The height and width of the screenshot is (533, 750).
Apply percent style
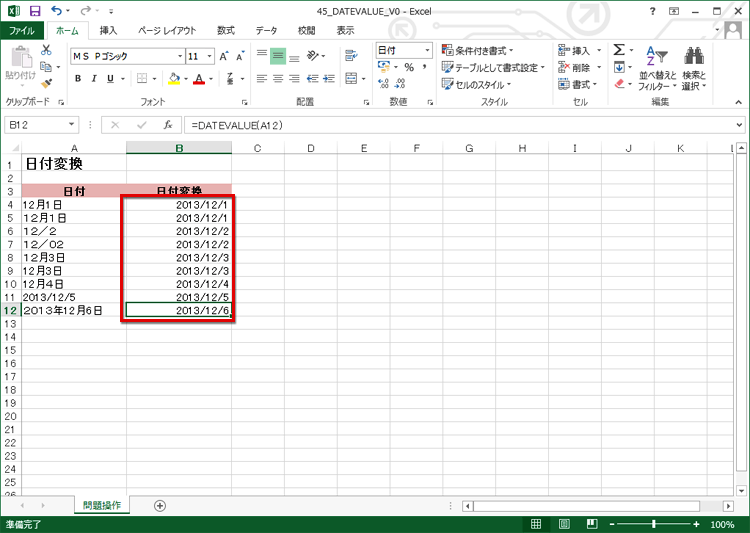tap(409, 67)
